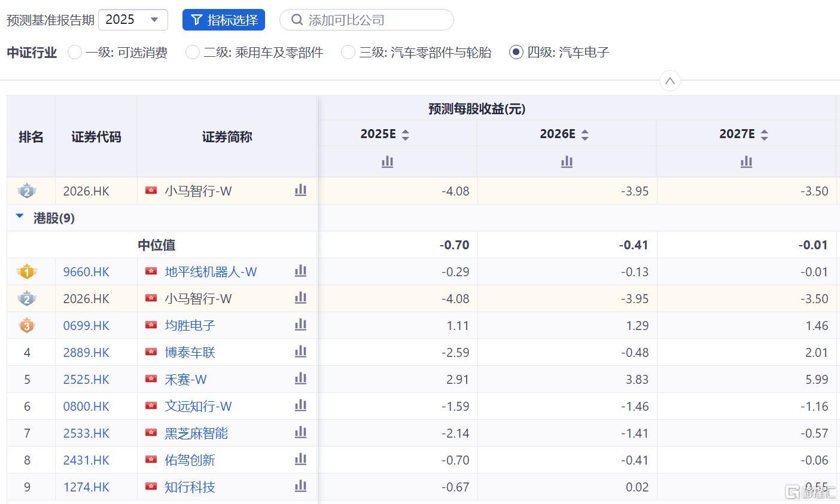Click the chart icon next to 禾赛-W
Image resolution: width=840 pixels, height=504 pixels.
300,379
